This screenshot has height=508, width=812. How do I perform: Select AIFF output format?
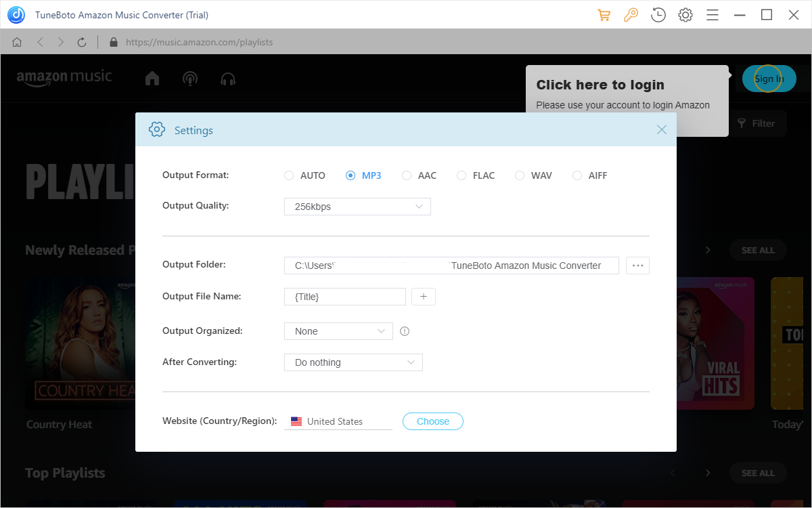tap(590, 175)
